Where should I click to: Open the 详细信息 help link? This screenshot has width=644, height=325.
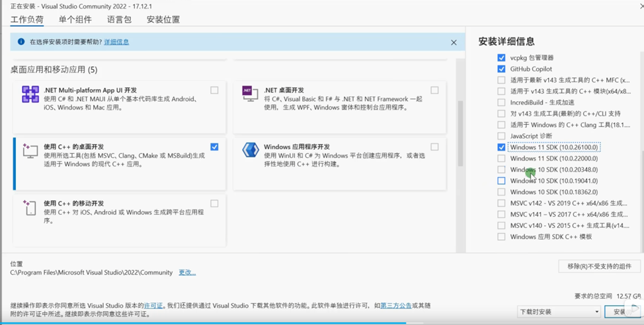pyautogui.click(x=116, y=42)
